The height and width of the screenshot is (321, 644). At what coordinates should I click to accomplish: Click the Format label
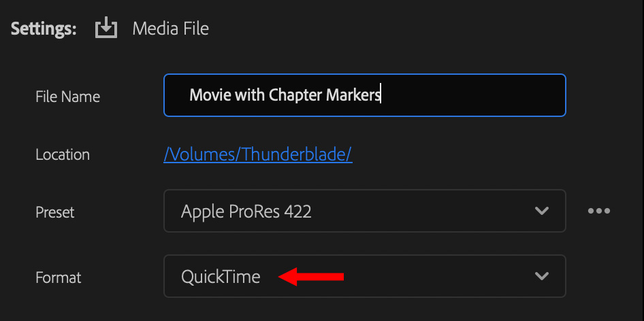click(58, 277)
